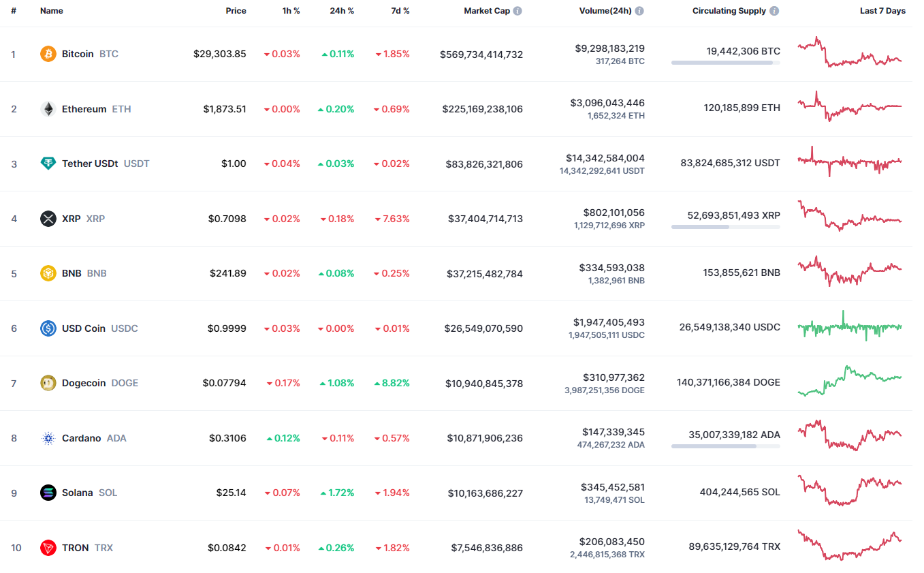The width and height of the screenshot is (924, 573).
Task: Select the Ethereum ETH logo icon
Action: point(48,108)
